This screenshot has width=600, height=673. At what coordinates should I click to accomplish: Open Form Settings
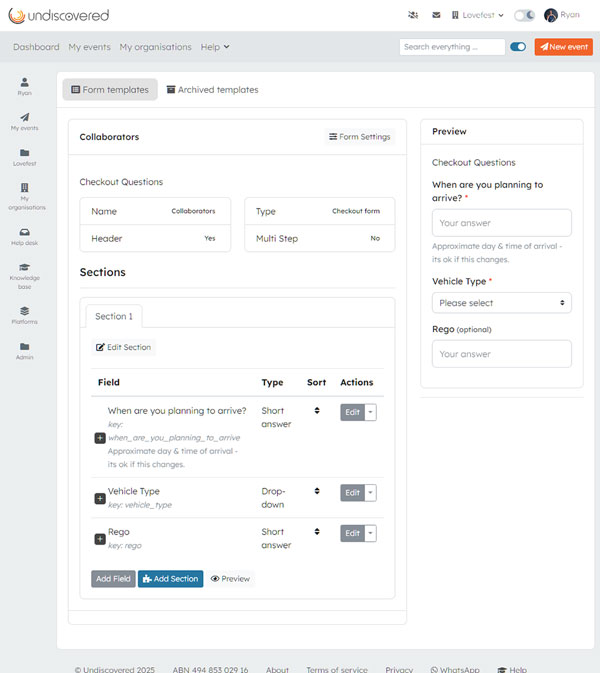(x=360, y=136)
